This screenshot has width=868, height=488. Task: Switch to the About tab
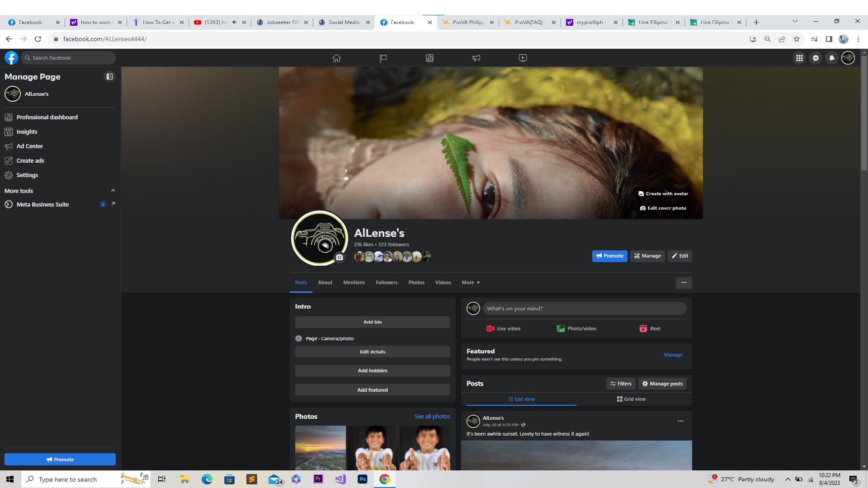coord(325,282)
